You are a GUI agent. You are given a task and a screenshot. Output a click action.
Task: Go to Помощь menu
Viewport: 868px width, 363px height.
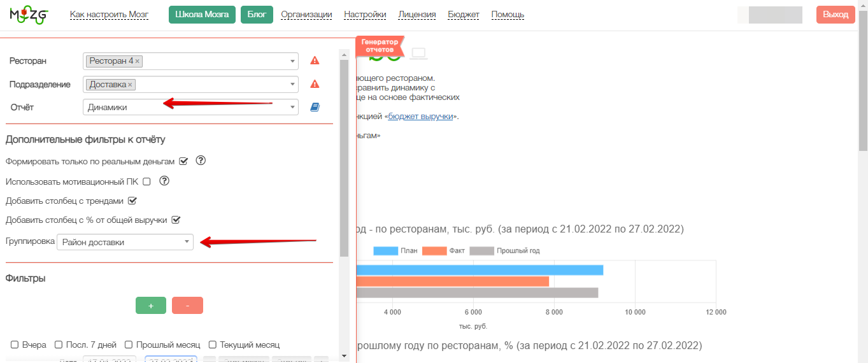point(508,15)
